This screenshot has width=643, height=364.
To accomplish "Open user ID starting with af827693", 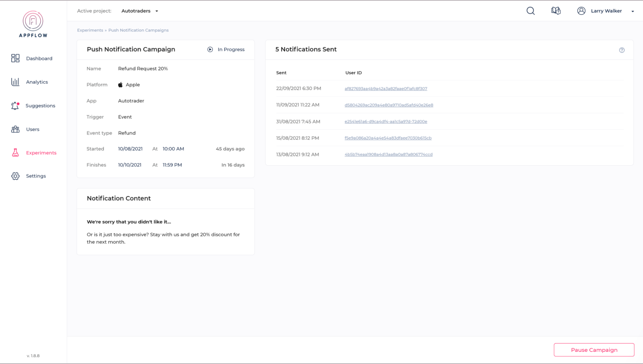I will (x=386, y=89).
